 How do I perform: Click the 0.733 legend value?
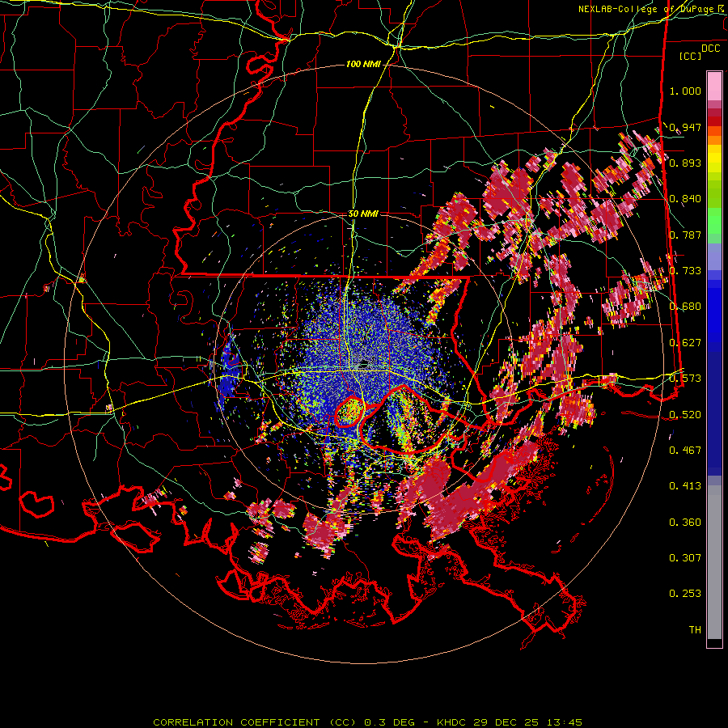[685, 271]
